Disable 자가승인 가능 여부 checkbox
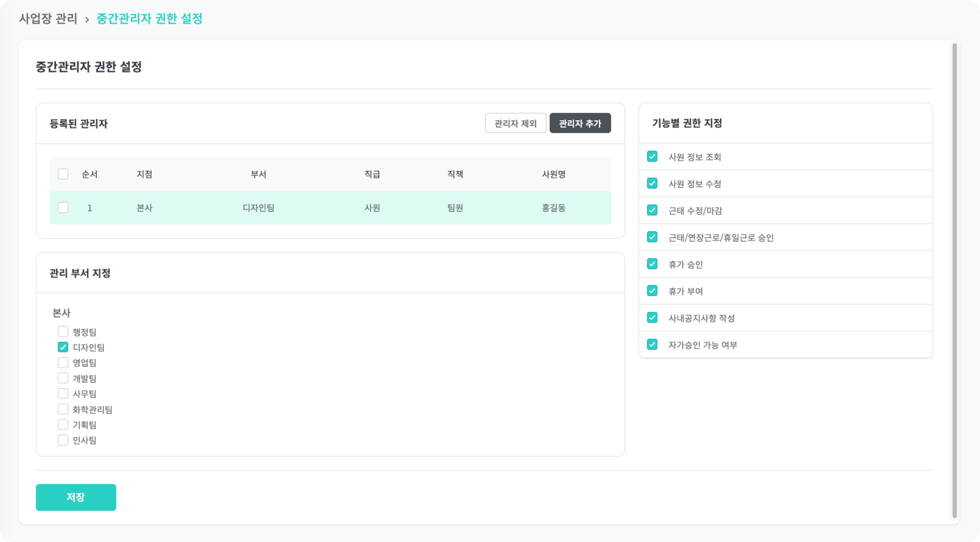The image size is (980, 542). [652, 344]
